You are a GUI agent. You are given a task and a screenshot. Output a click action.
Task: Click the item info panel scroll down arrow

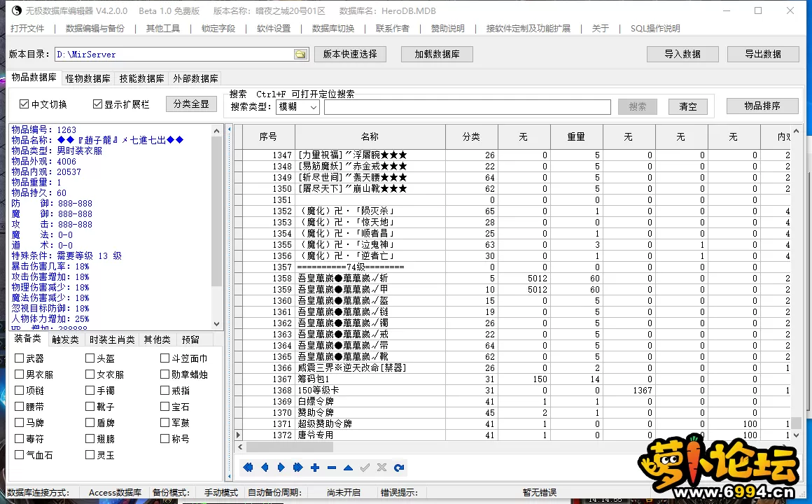tap(216, 323)
